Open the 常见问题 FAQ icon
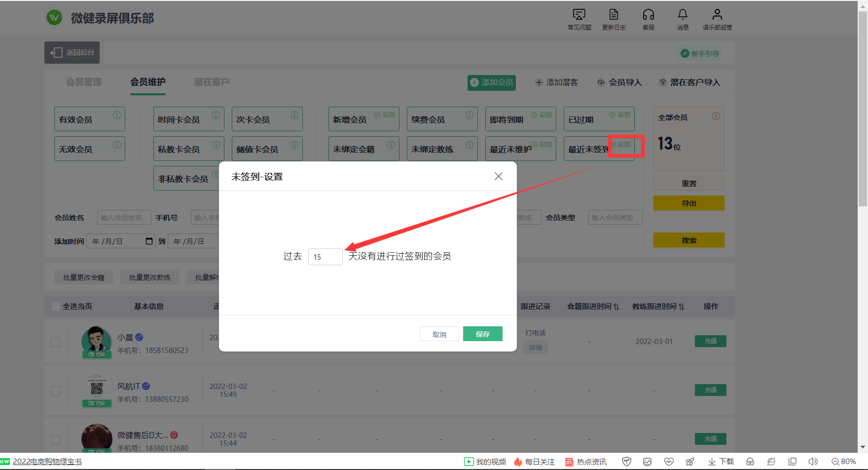This screenshot has height=470, width=868. [x=579, y=15]
